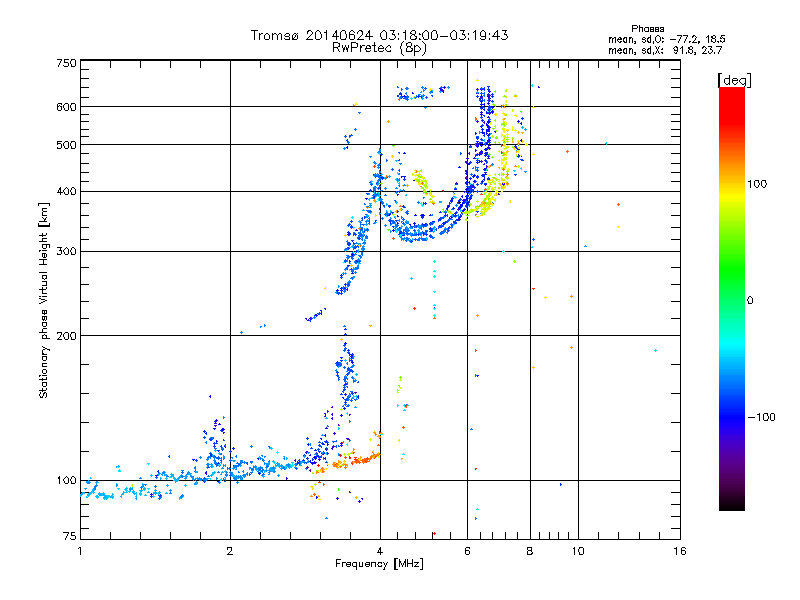800x600 pixels.
Task: Click the '1' frequency tick label
Action: coord(80,551)
